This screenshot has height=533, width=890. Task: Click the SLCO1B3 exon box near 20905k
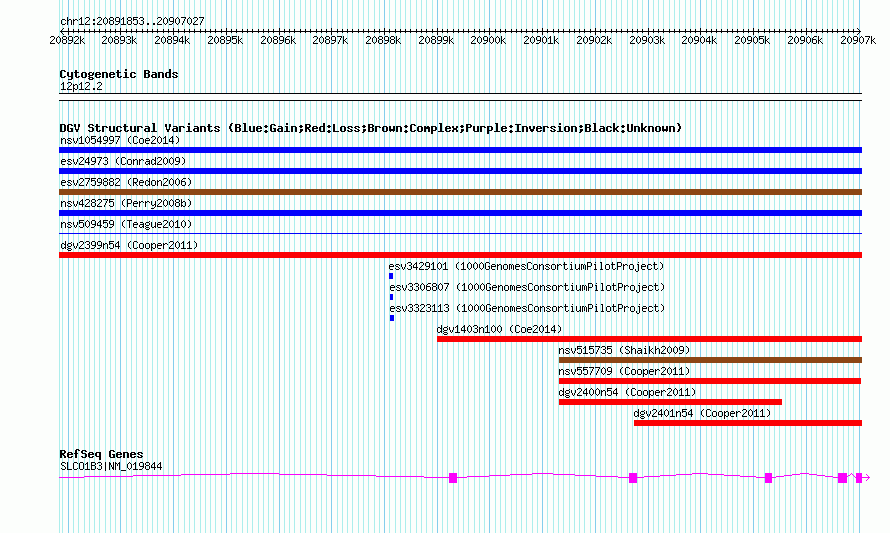[x=769, y=478]
